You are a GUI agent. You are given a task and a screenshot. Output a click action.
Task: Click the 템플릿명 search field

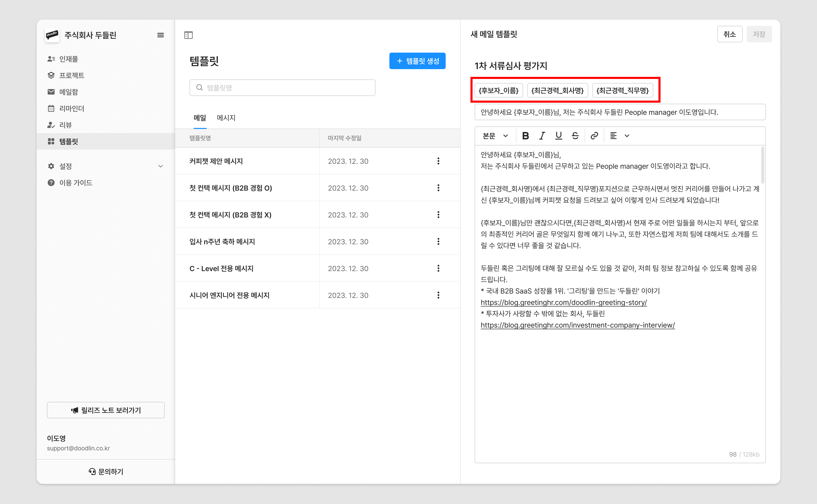point(282,88)
